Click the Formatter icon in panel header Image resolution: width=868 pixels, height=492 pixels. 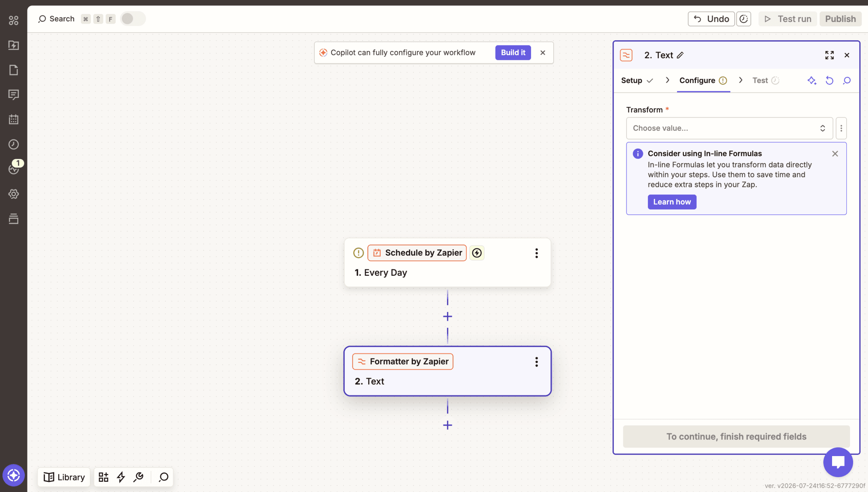pyautogui.click(x=626, y=55)
